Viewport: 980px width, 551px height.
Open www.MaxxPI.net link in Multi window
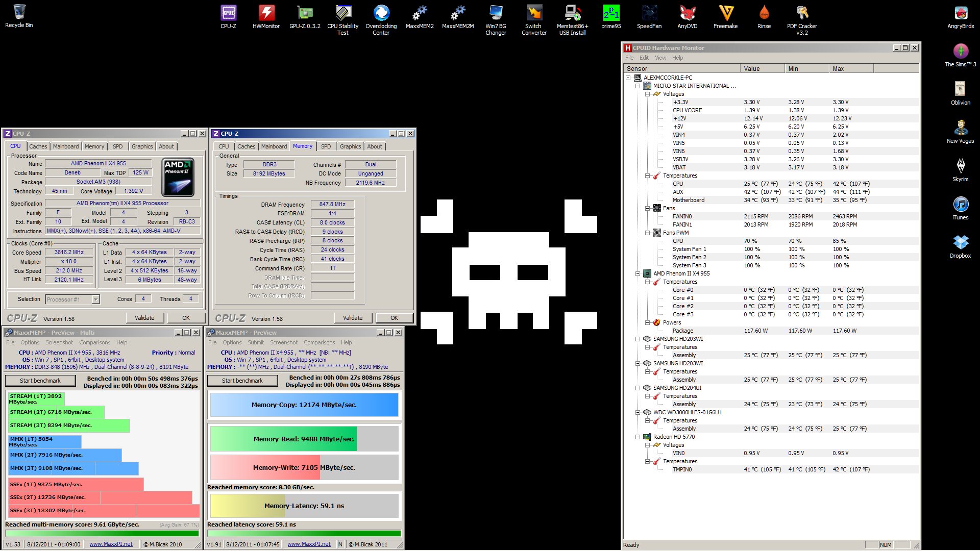click(111, 544)
